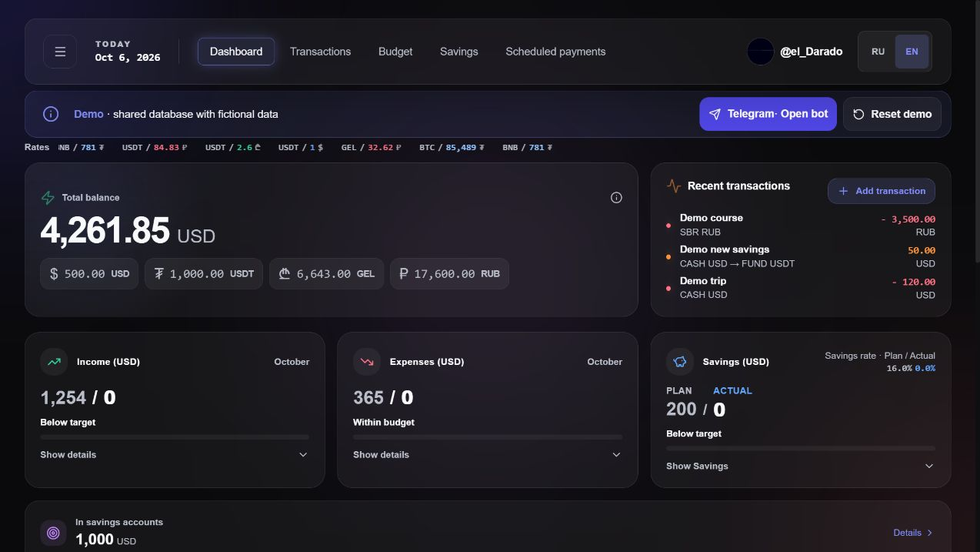The height and width of the screenshot is (552, 980).
Task: Open the Savings tab
Action: (459, 52)
